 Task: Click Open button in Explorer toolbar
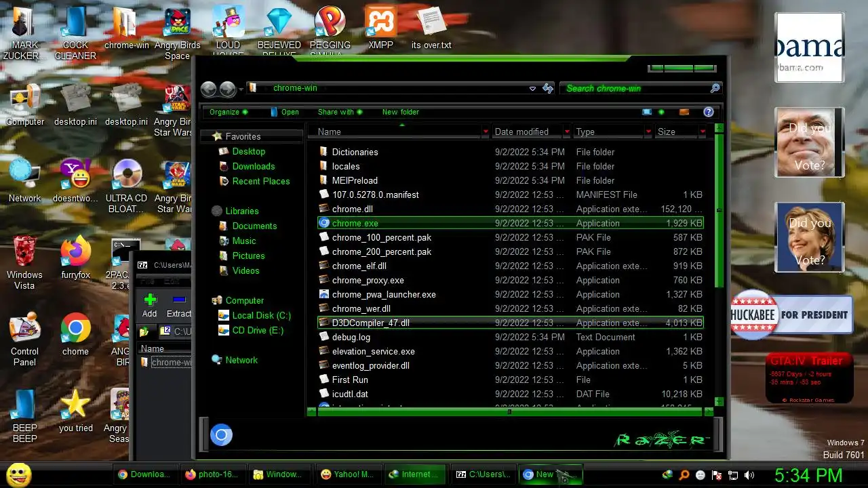pyautogui.click(x=284, y=112)
